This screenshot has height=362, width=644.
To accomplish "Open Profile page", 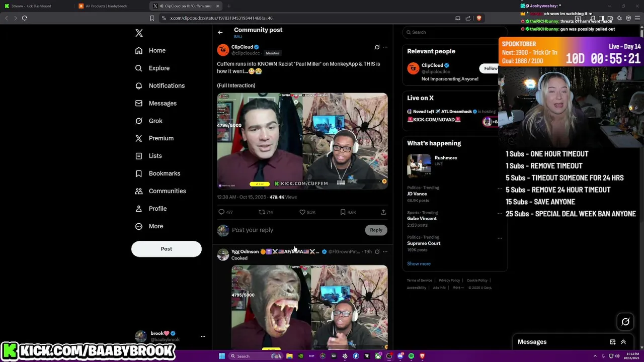I will (151, 209).
